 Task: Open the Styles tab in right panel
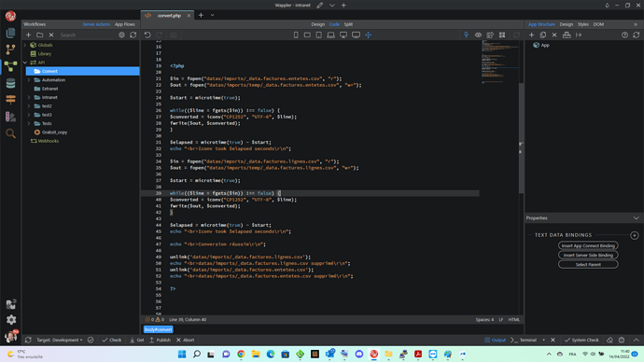[x=582, y=24]
